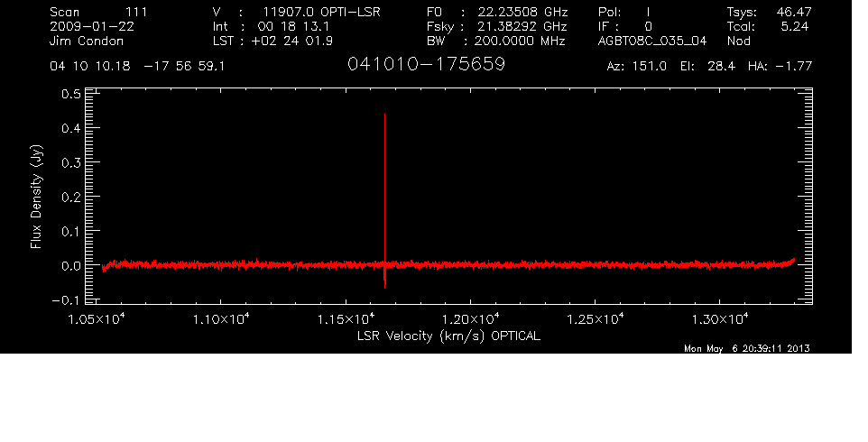868x442 pixels.
Task: Click the source title 041010-175659
Action: pos(426,64)
